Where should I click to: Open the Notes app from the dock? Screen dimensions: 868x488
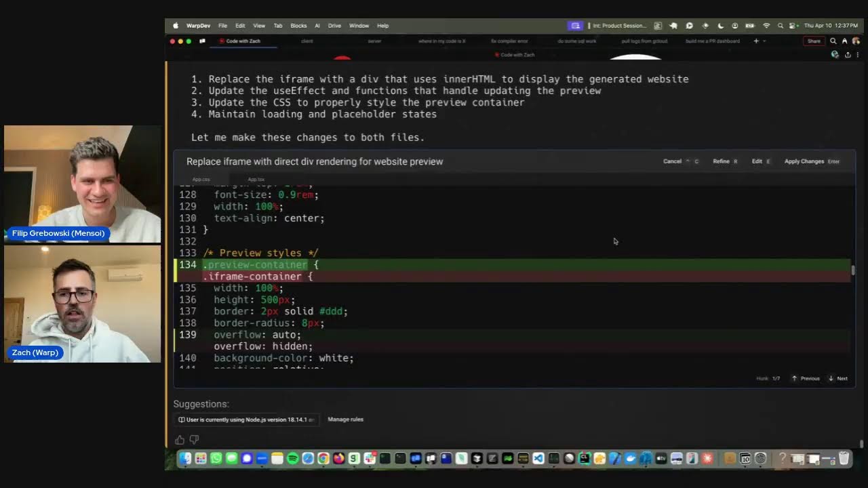point(277,459)
